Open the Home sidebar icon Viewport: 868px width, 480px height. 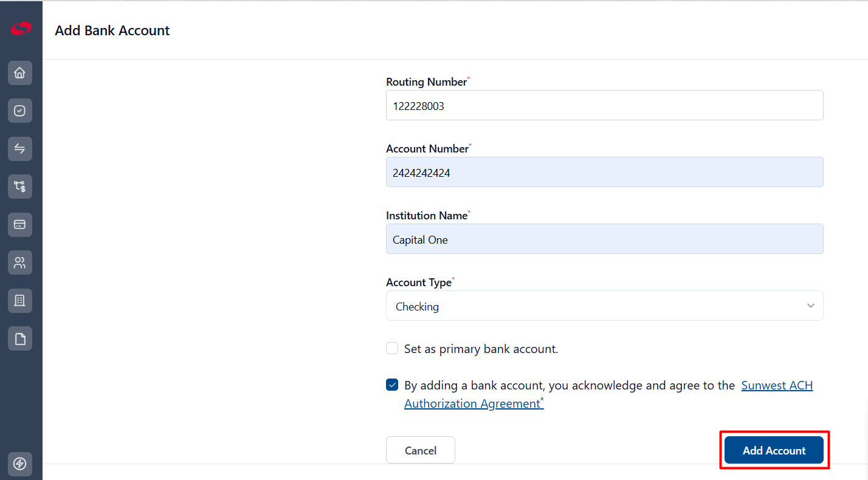click(20, 73)
